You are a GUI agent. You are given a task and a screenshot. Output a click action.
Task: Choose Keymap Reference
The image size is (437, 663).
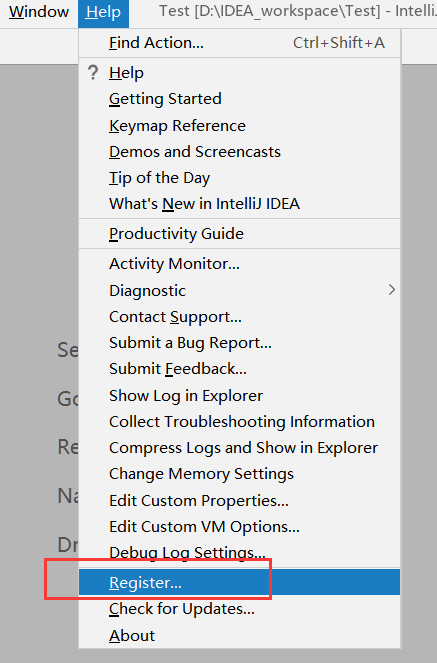pyautogui.click(x=239, y=126)
